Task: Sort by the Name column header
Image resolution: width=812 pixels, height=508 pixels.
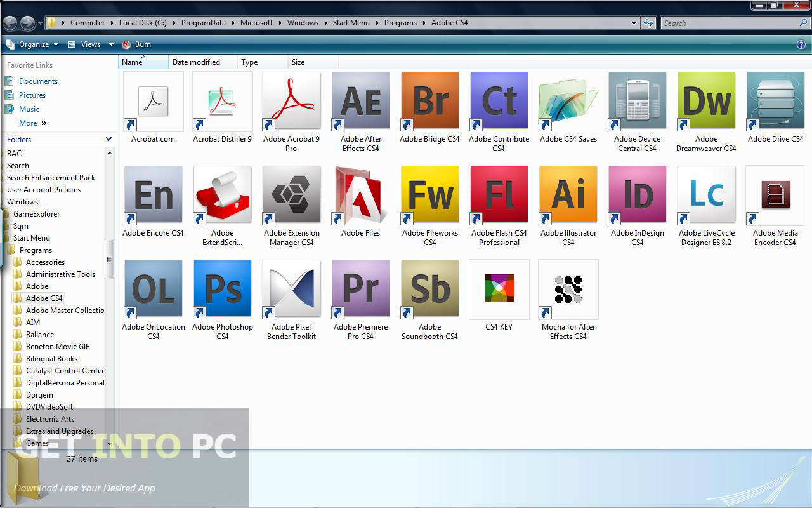Action: (x=143, y=62)
